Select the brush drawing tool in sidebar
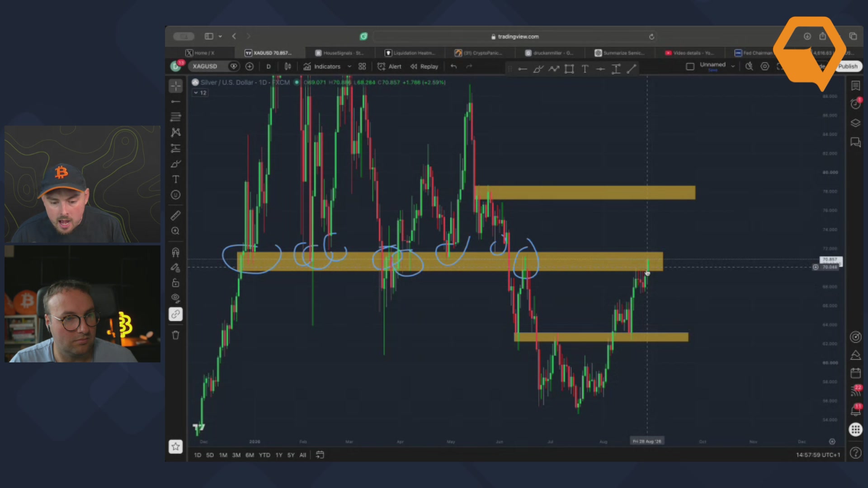Image resolution: width=868 pixels, height=488 pixels. (176, 164)
